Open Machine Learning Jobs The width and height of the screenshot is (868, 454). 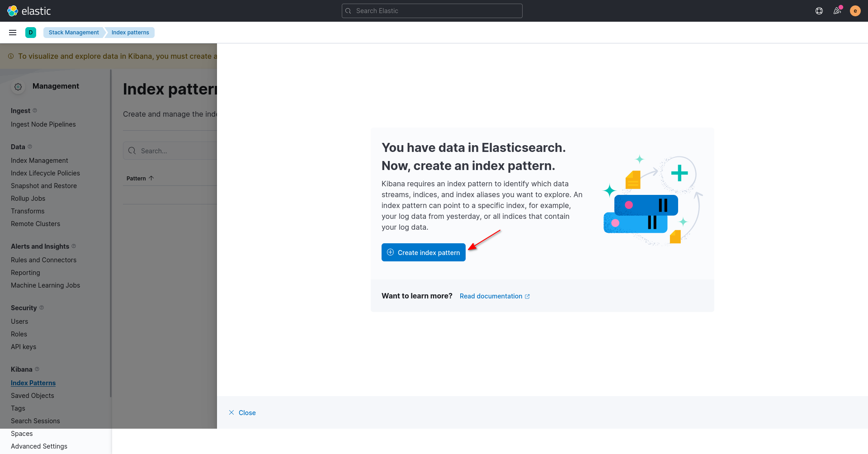click(45, 285)
